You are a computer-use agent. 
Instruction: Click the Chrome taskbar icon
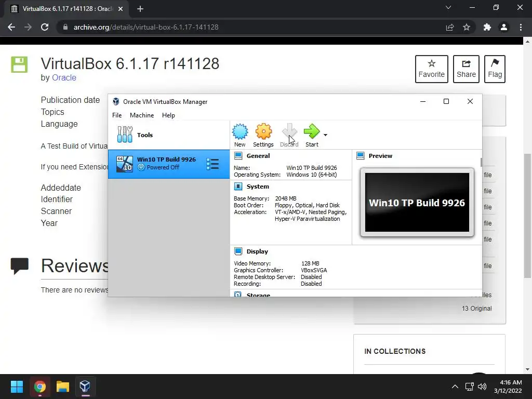tap(39, 387)
